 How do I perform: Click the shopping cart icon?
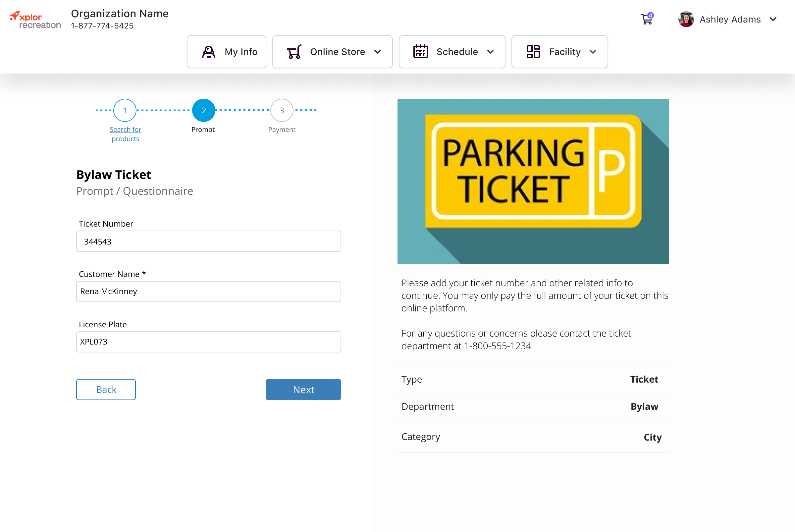647,19
